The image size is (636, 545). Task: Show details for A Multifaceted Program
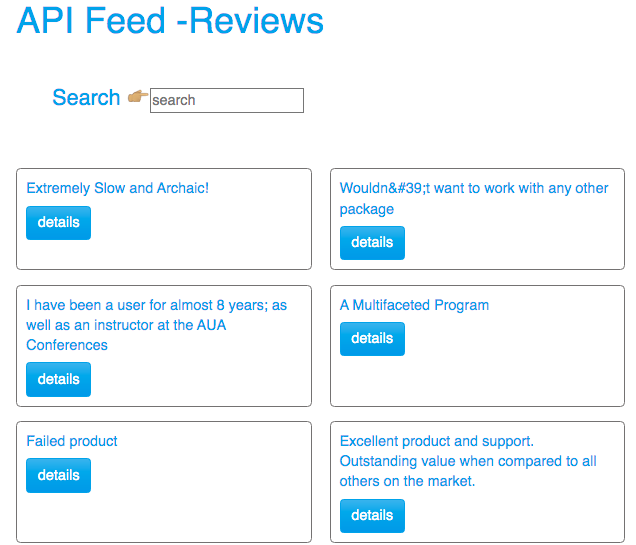point(372,339)
